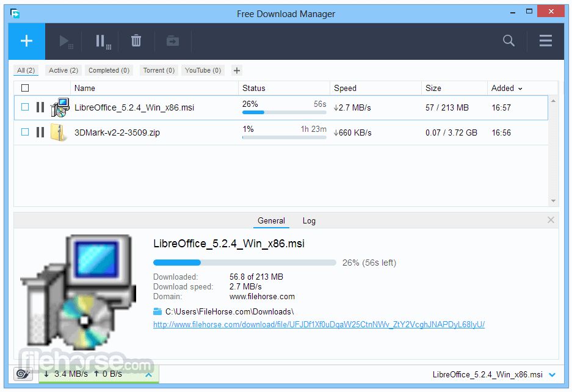
Task: Sort the list by the Name column header
Action: pyautogui.click(x=154, y=89)
